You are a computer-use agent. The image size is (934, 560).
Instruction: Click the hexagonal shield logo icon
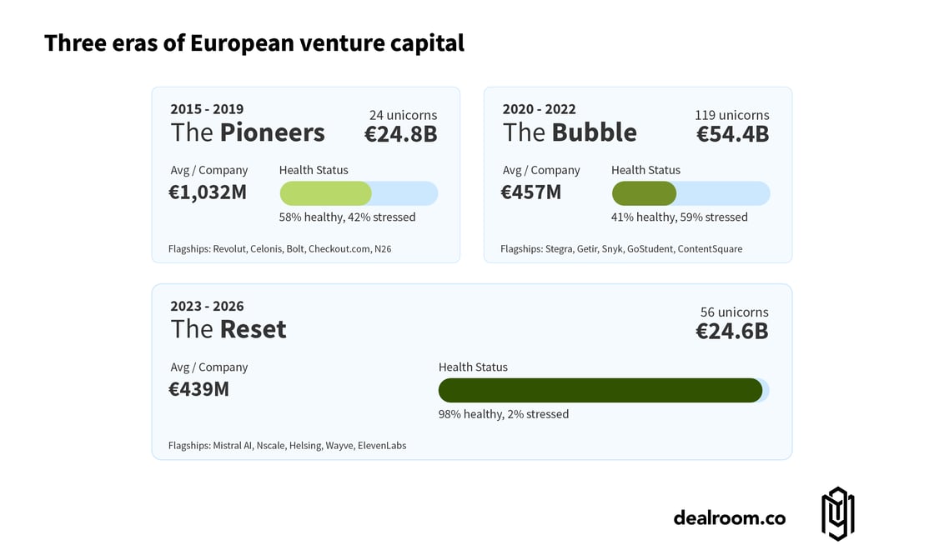[x=837, y=514]
